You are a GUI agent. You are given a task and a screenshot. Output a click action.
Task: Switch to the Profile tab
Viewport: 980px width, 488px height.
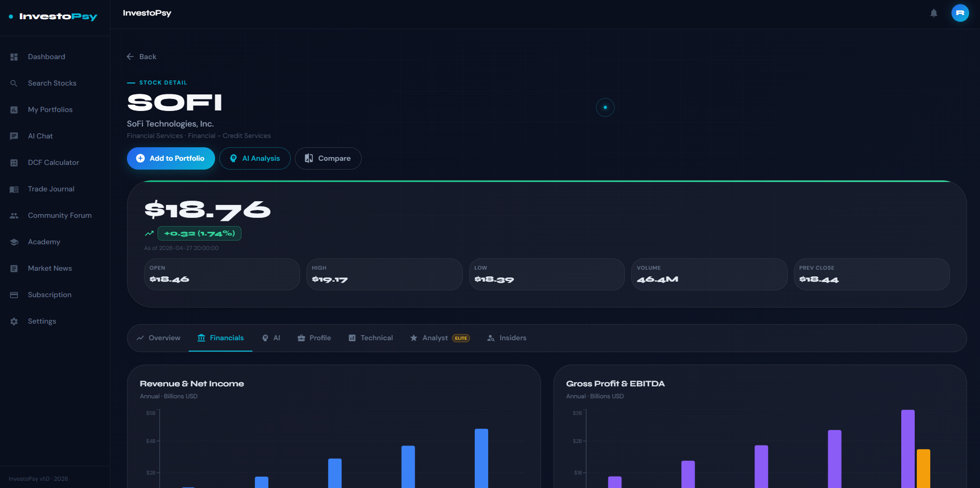point(314,338)
